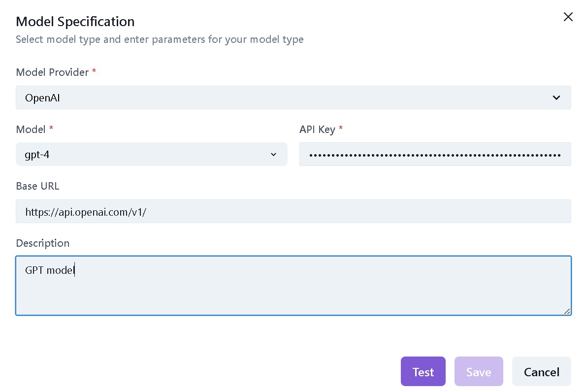Click the Cancel button
The height and width of the screenshot is (392, 586).
click(x=542, y=371)
